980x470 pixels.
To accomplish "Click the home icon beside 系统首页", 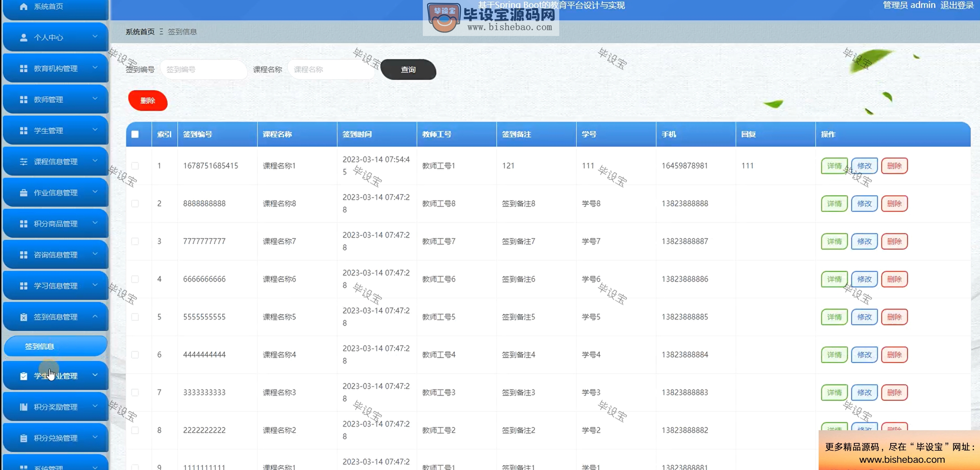I will click(x=24, y=7).
